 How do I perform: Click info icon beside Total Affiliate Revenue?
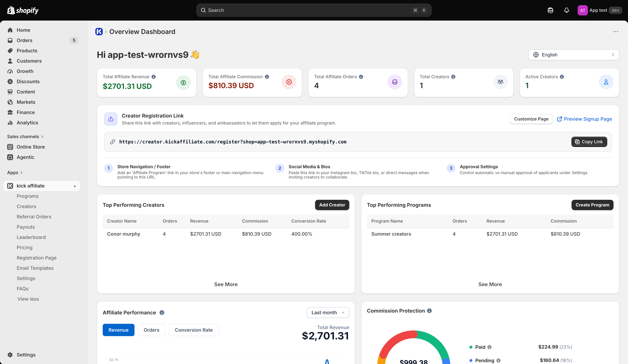154,77
